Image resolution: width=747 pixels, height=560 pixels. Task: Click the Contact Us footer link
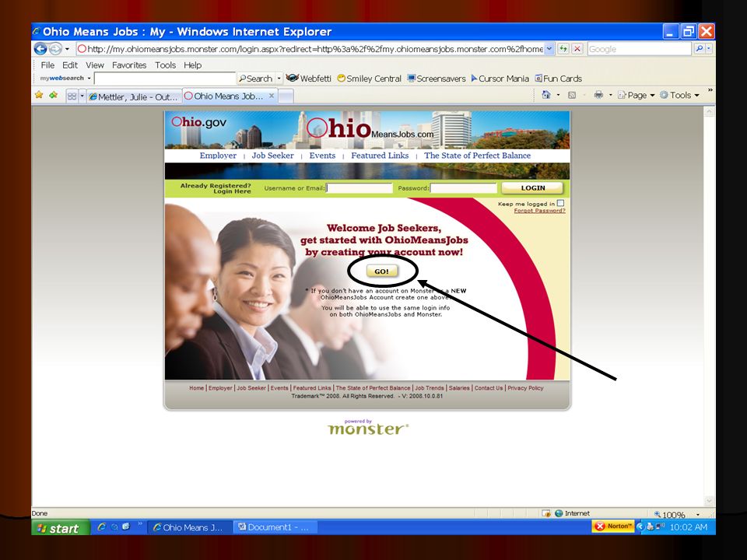click(x=489, y=388)
